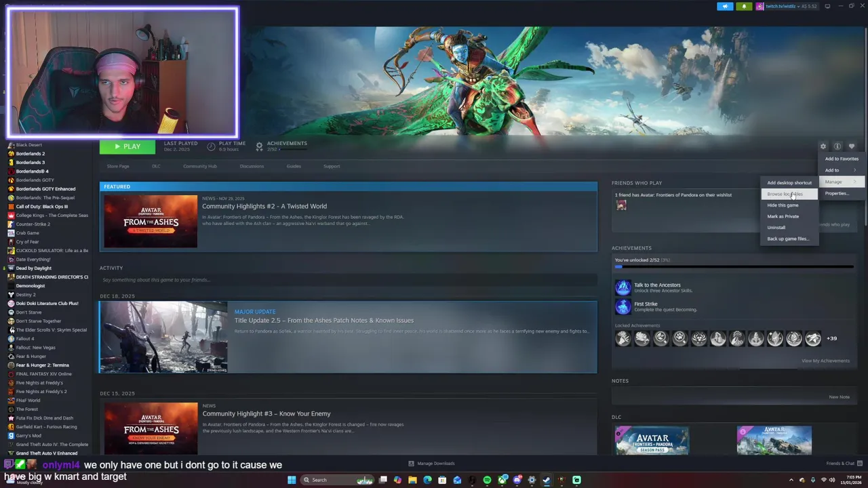Select Counter-Strike 2 in library
This screenshot has width=868, height=488.
coord(33,224)
